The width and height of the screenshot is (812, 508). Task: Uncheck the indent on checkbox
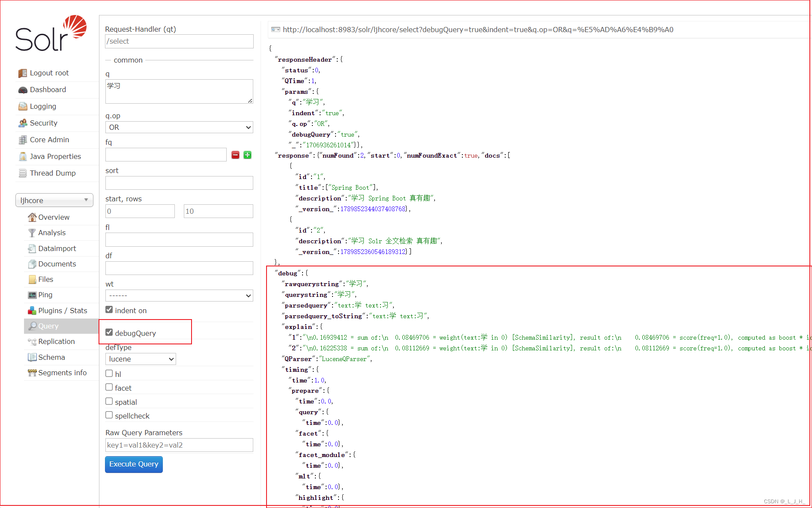point(109,310)
